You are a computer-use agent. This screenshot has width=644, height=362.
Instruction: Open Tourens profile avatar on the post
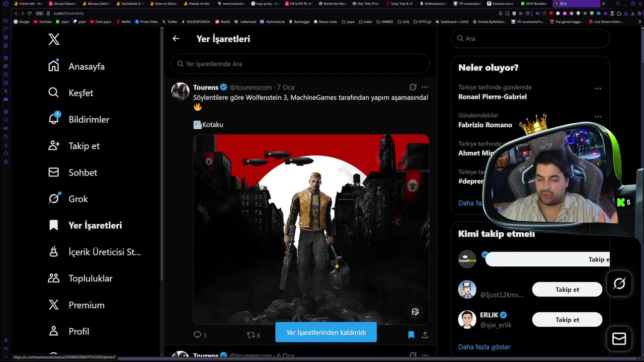181,92
